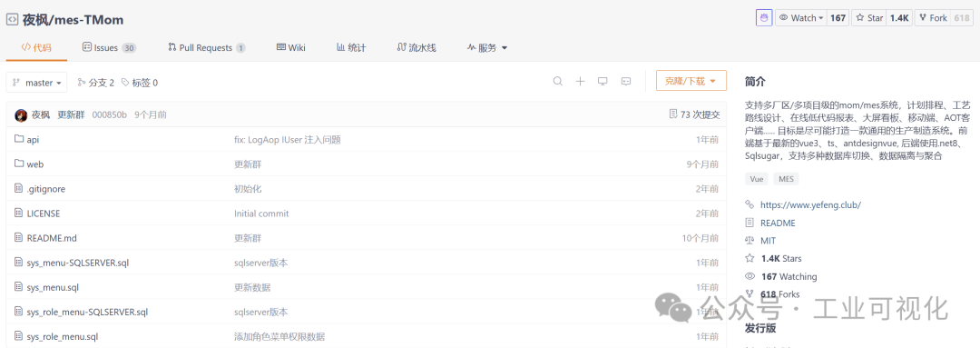This screenshot has height=348, width=980.
Task: Open the https://www.yefeng.club/ link
Action: 810,204
